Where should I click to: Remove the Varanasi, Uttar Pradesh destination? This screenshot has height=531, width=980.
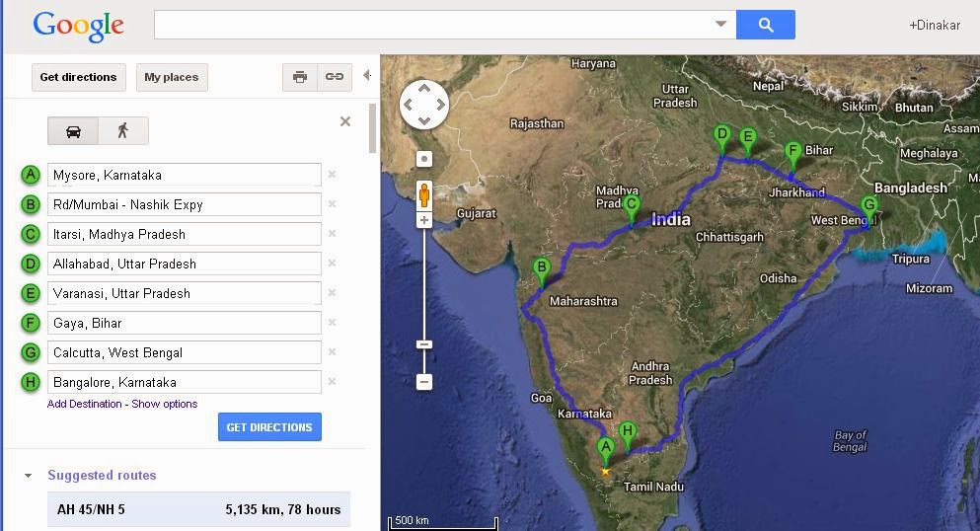[x=332, y=292]
